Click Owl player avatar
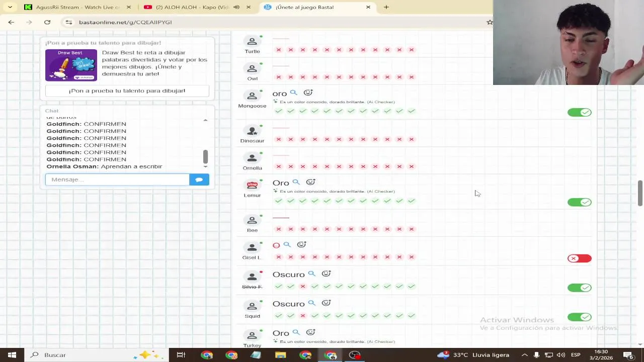This screenshot has height=362, width=644. click(x=252, y=68)
